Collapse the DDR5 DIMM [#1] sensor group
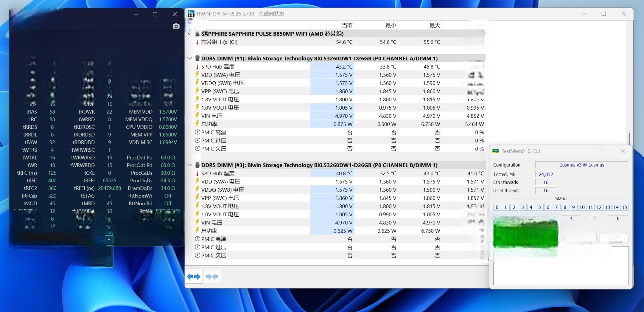Screen dimensions: 644x312 click(190, 58)
